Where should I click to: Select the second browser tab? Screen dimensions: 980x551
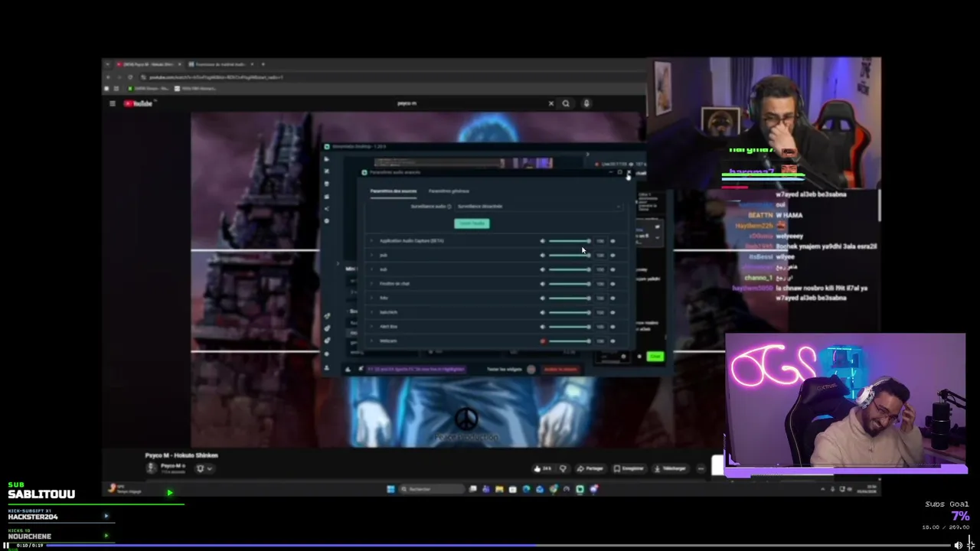220,64
